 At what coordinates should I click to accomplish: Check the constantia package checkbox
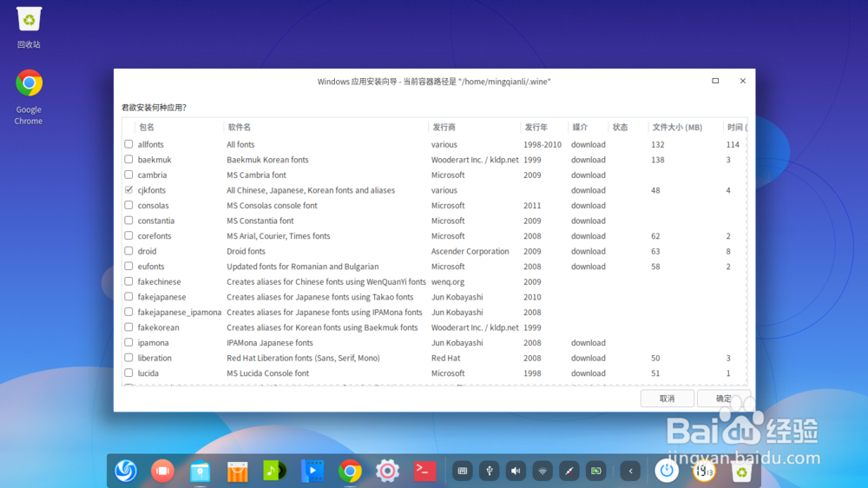click(x=129, y=221)
